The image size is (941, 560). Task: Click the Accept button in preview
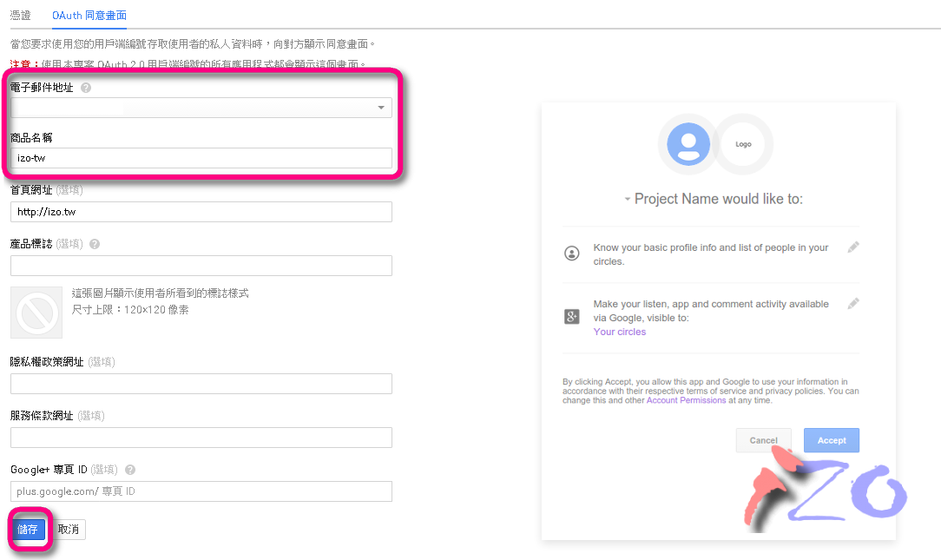coord(831,440)
